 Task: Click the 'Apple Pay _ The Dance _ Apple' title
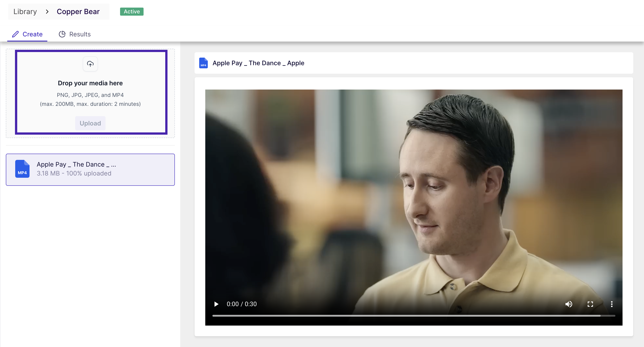[258, 63]
